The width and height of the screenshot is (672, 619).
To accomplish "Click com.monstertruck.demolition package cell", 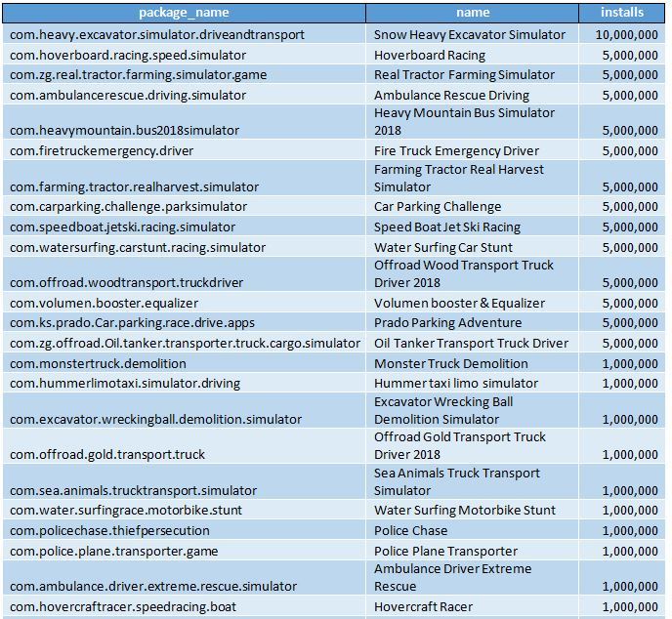I will pyautogui.click(x=184, y=363).
